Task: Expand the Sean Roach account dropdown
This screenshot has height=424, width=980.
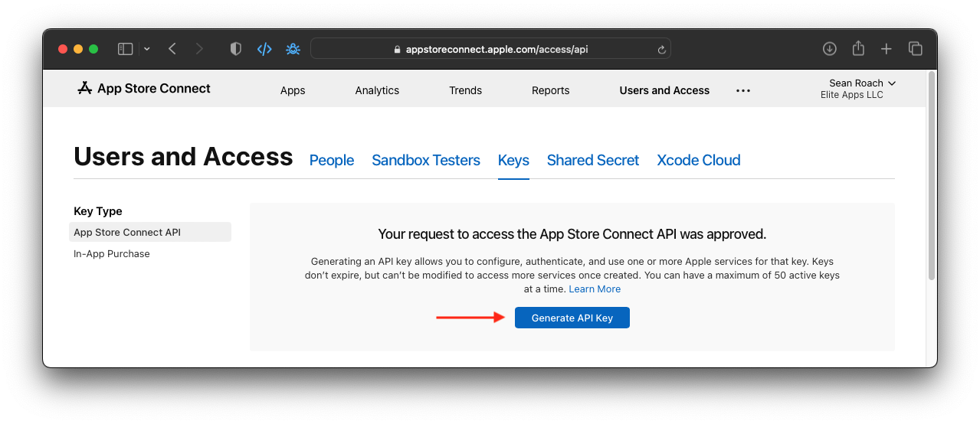Action: [x=863, y=83]
